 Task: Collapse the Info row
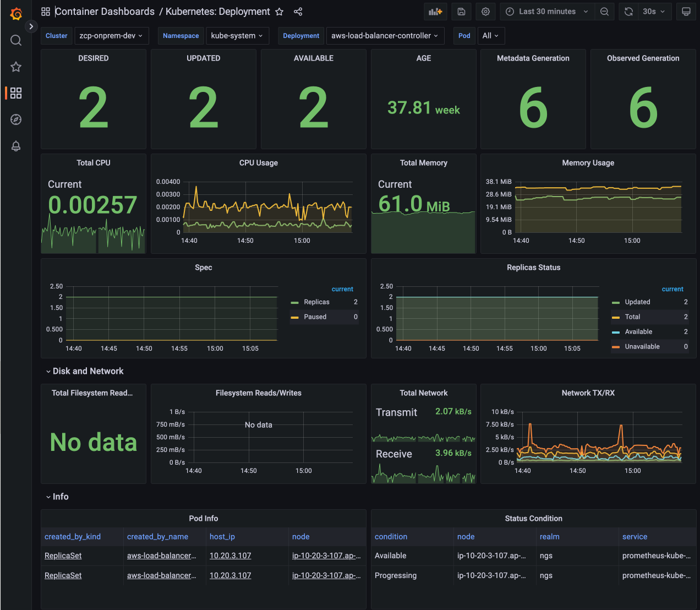coord(57,497)
